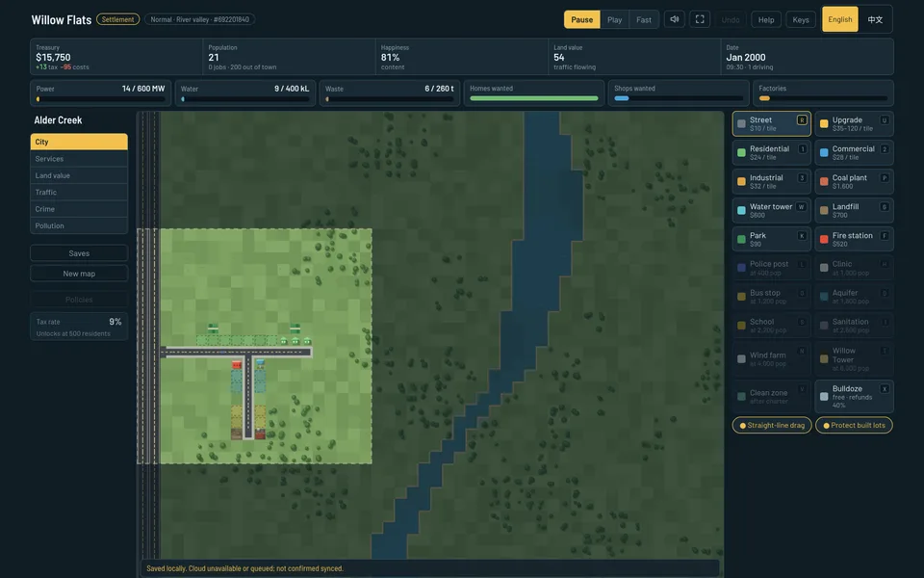This screenshot has width=924, height=578.
Task: View the Crime overlay
Action: pyautogui.click(x=79, y=209)
